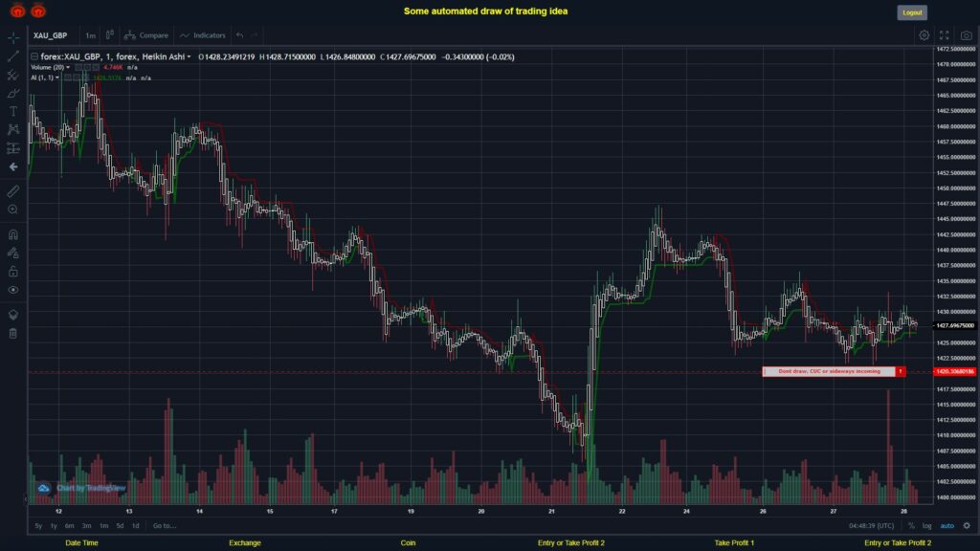The image size is (980, 551).
Task: Select the trend line drawing tool
Action: coord(13,56)
